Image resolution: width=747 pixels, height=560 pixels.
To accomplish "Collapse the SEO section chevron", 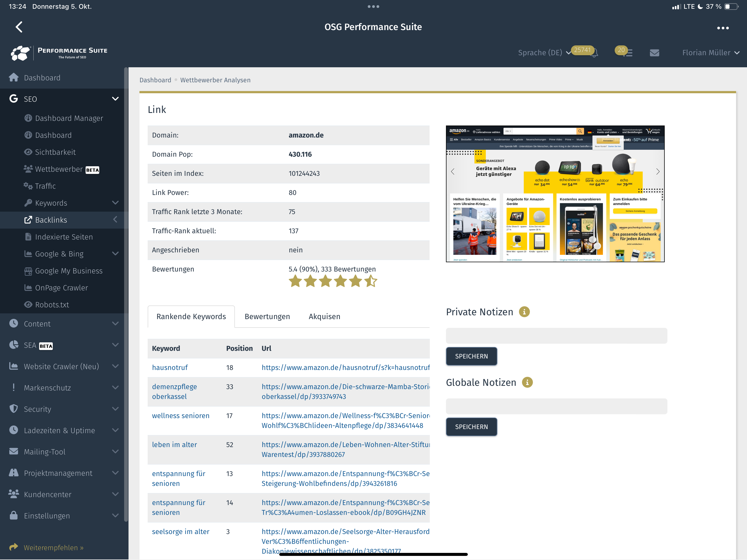I will point(115,99).
